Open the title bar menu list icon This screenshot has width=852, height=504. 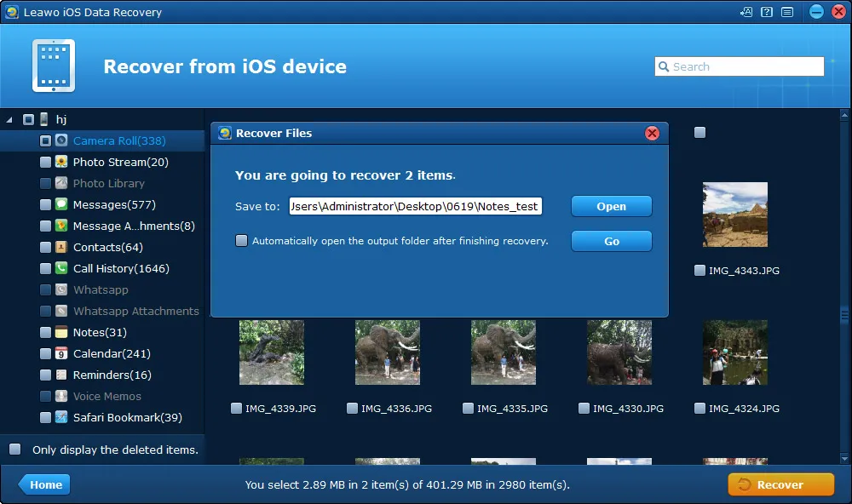[787, 12]
